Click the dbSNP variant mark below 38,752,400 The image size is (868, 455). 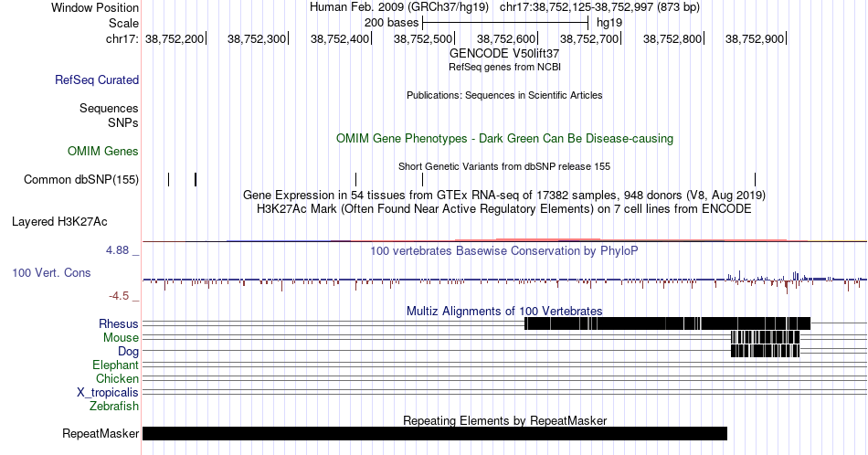(356, 179)
